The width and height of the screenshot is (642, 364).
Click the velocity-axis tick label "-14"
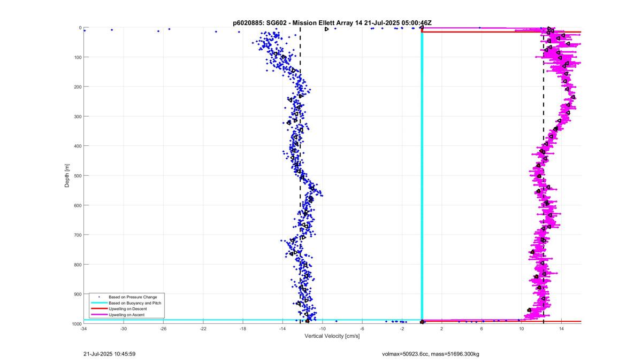tap(282, 329)
